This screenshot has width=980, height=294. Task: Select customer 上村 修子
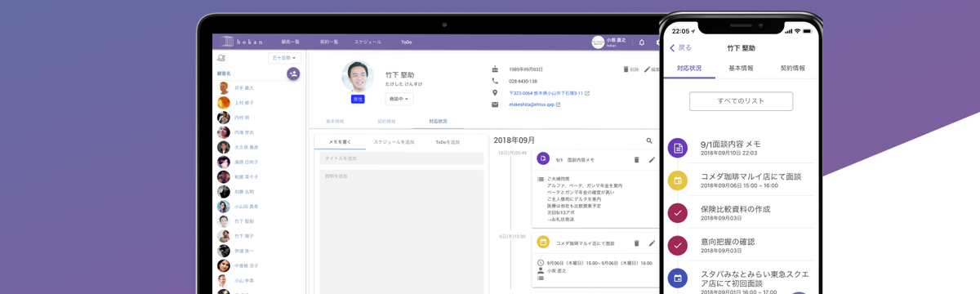click(x=237, y=103)
